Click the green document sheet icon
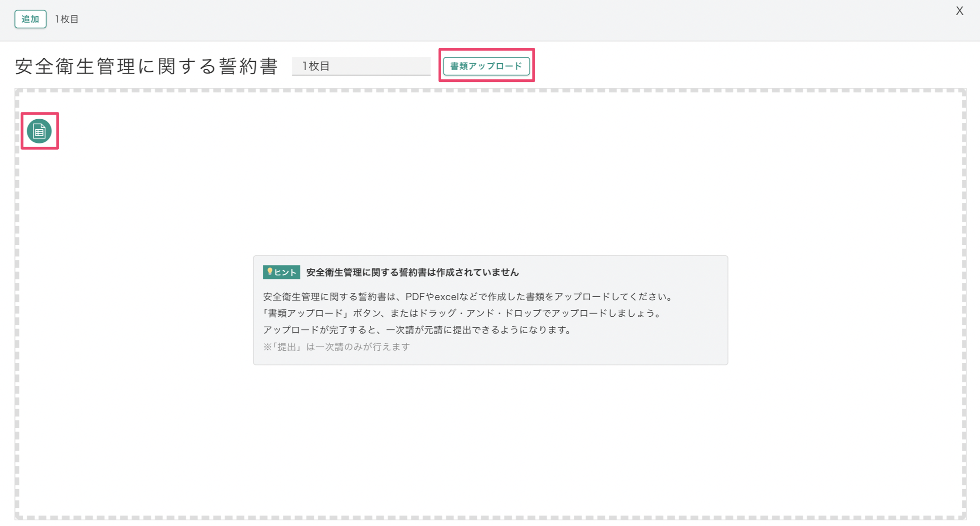The width and height of the screenshot is (980, 526). [x=39, y=131]
